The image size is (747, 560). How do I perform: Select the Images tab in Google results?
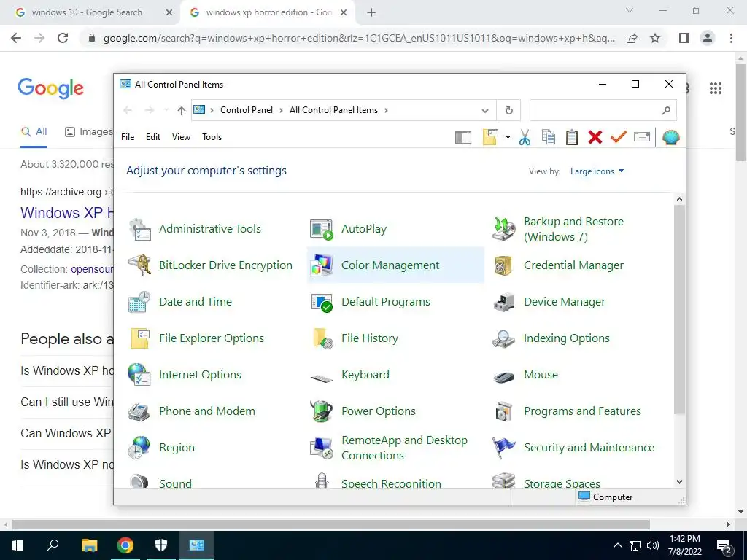tap(88, 132)
